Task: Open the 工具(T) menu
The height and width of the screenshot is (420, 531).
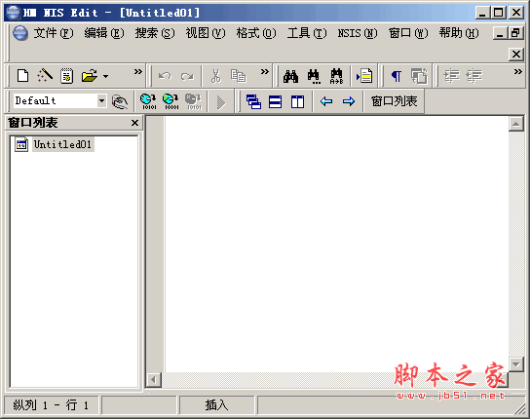Action: pyautogui.click(x=307, y=33)
